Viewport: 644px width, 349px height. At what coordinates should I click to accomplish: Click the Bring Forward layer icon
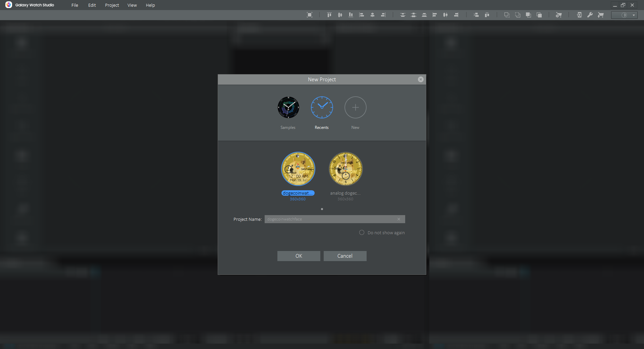[x=529, y=15]
